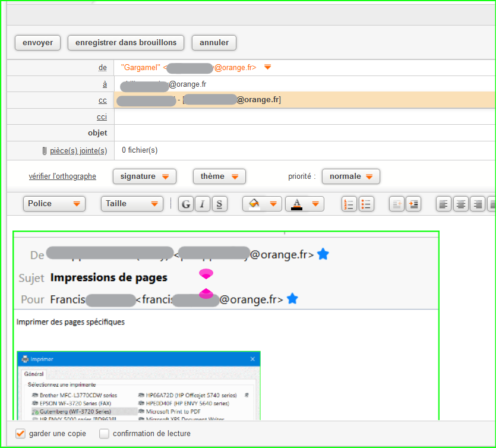Increase paragraph indent
Viewport: 496px width, 448px height.
point(413,204)
